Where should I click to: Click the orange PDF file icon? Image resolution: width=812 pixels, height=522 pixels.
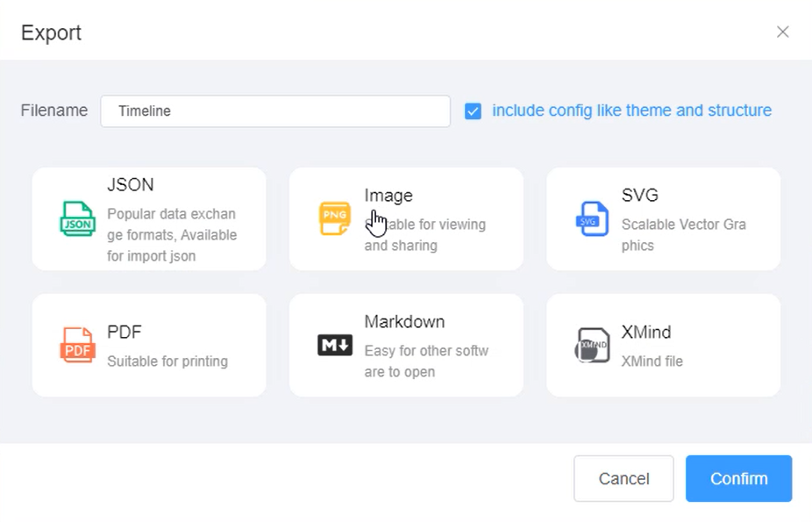tap(77, 346)
